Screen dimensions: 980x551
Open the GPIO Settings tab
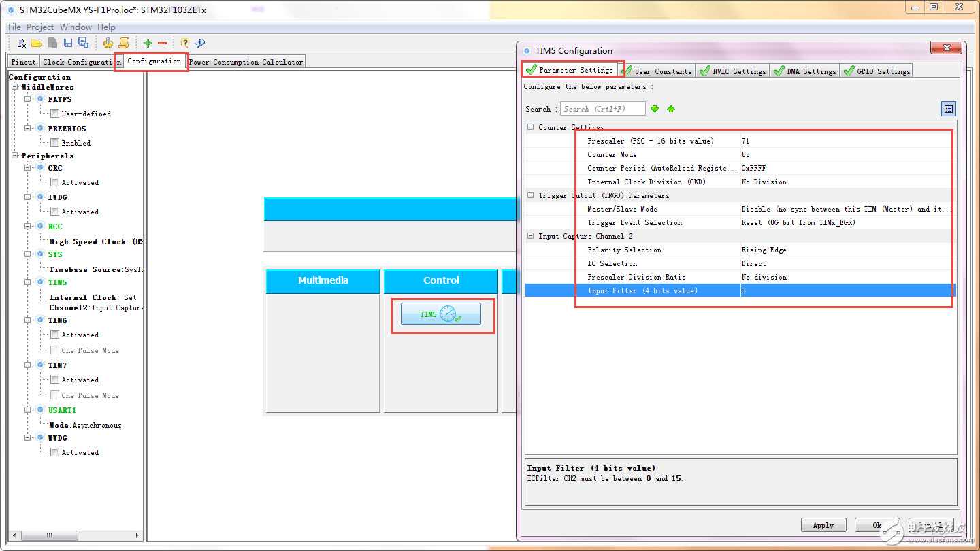877,71
